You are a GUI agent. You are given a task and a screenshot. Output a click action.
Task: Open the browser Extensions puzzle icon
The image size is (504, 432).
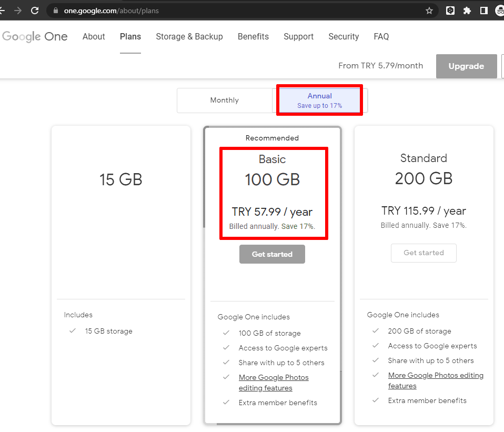click(467, 10)
